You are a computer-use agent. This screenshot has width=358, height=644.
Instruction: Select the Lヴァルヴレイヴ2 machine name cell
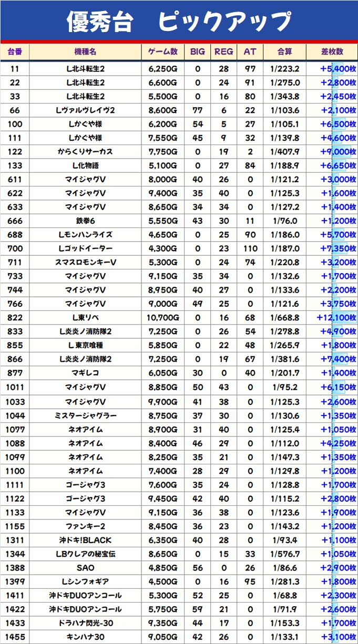(x=85, y=110)
